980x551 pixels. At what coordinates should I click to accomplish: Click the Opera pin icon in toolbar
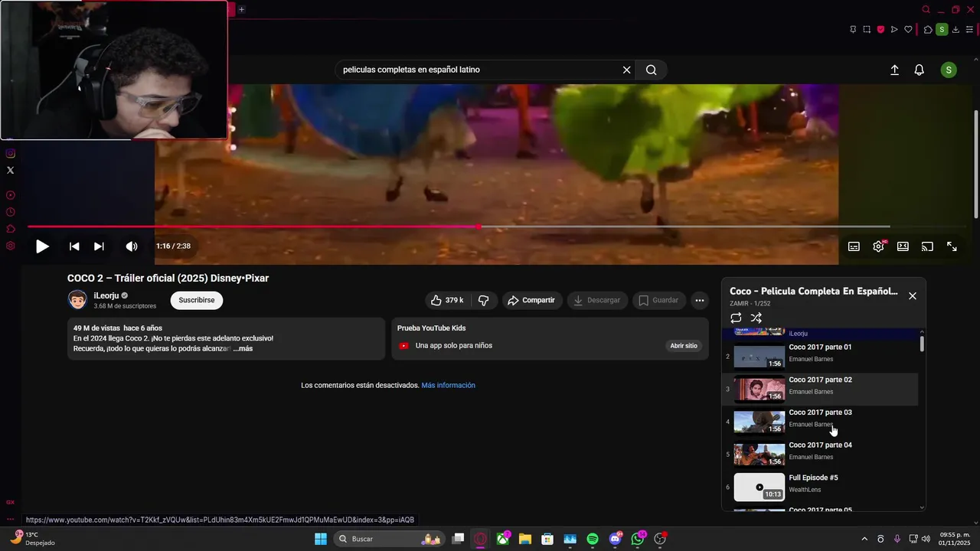pyautogui.click(x=853, y=30)
